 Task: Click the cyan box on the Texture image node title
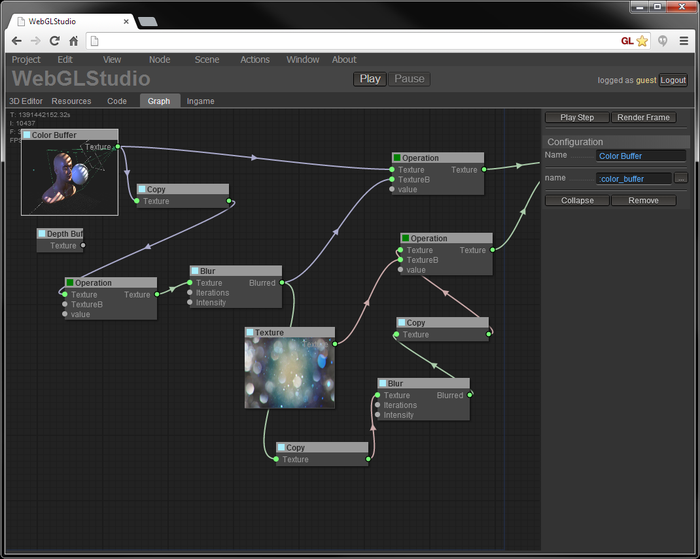click(x=250, y=332)
